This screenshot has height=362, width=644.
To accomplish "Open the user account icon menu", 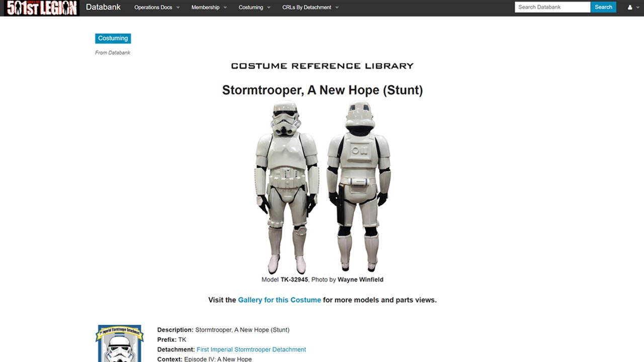I will (632, 8).
